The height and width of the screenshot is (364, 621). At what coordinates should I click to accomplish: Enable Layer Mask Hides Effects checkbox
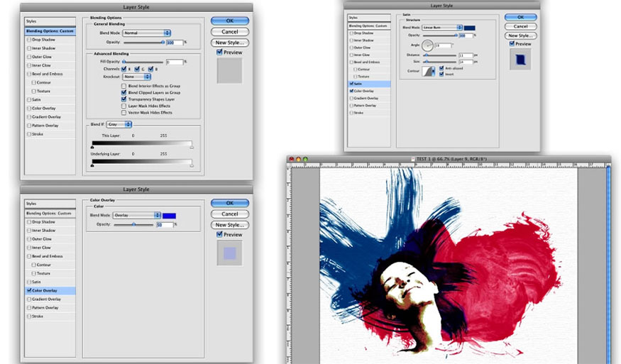(123, 106)
